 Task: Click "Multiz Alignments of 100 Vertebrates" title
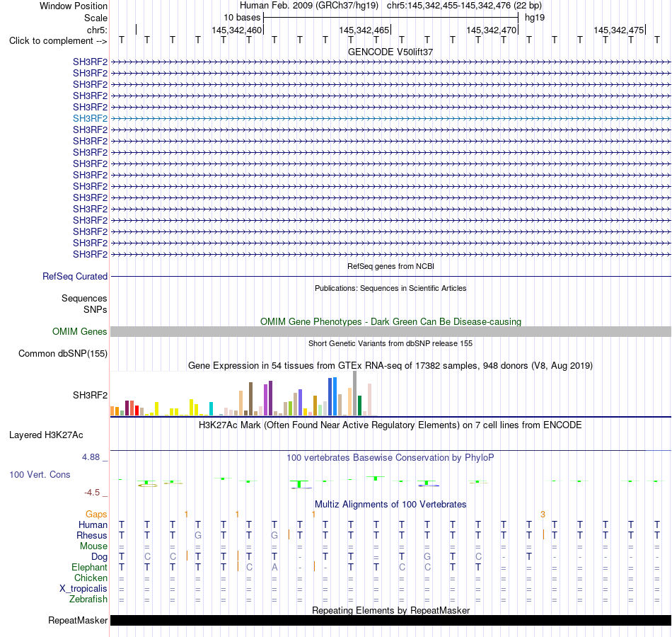pos(390,505)
